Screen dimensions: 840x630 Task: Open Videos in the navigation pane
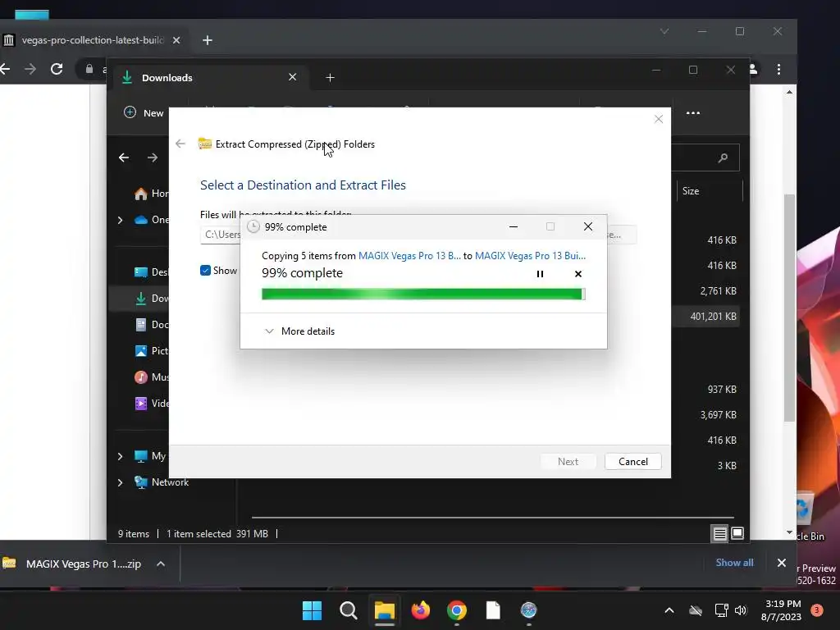152,404
